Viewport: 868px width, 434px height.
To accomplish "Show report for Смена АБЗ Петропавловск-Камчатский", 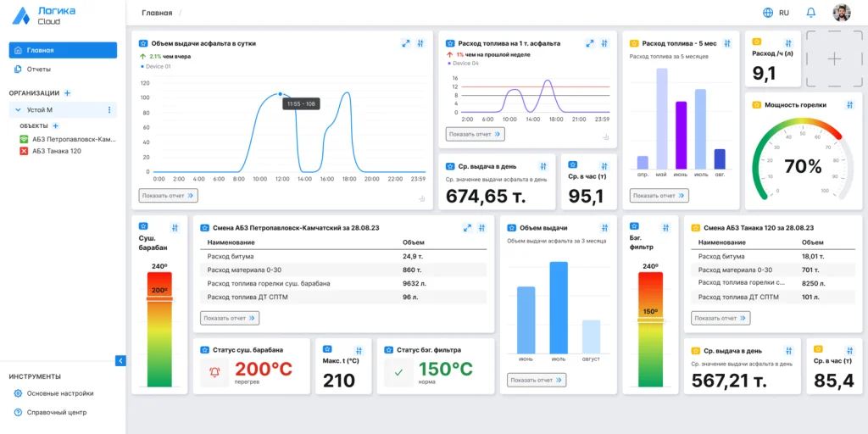I will point(230,319).
